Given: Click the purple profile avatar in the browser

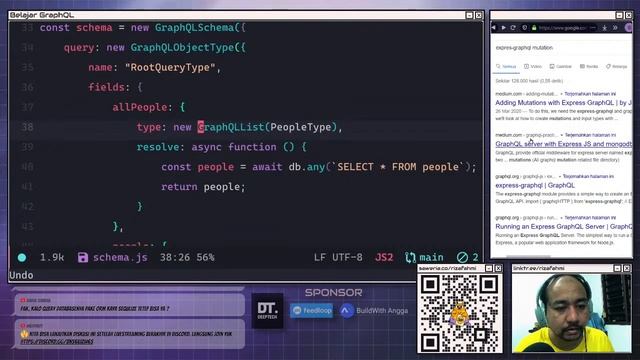Looking at the screenshot, I should pyautogui.click(x=628, y=28).
